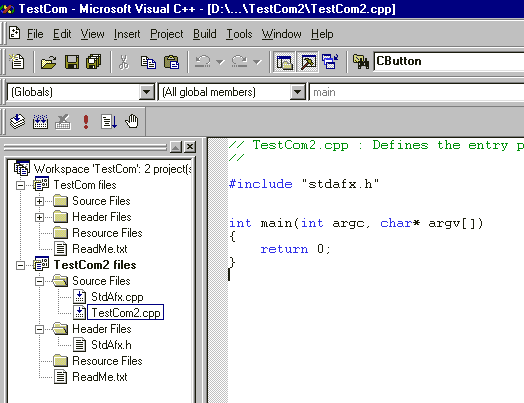Click the Compile build toolbar icon
The width and height of the screenshot is (524, 403).
[17, 122]
